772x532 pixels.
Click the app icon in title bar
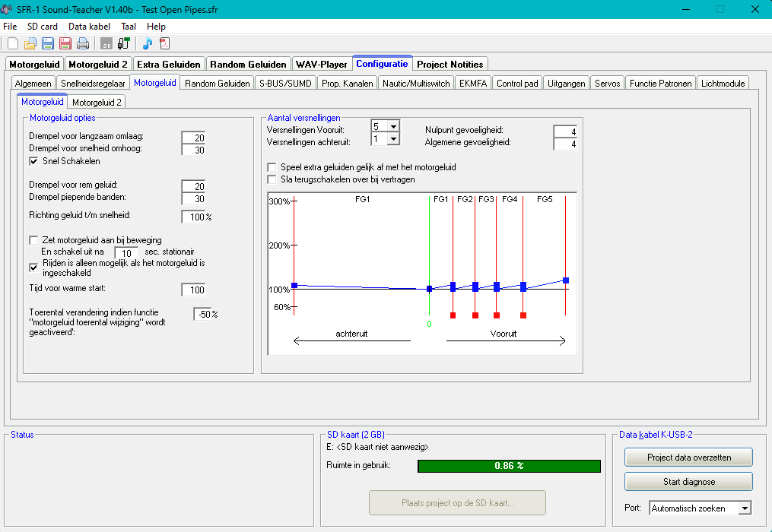[x=6, y=9]
